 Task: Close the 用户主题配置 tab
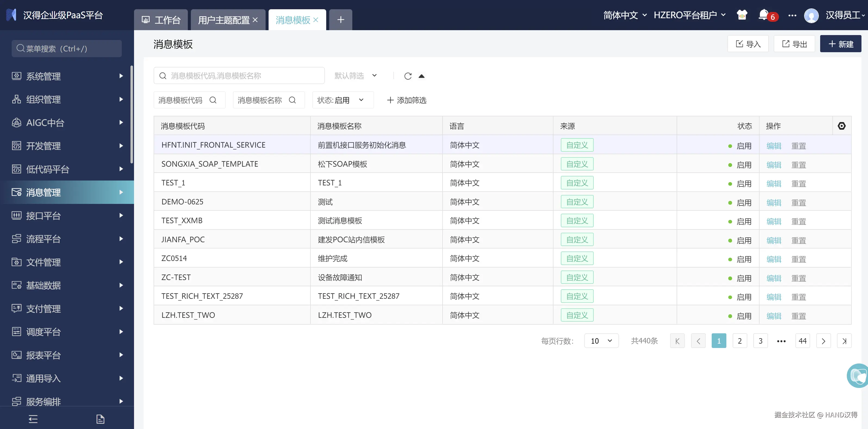[255, 20]
